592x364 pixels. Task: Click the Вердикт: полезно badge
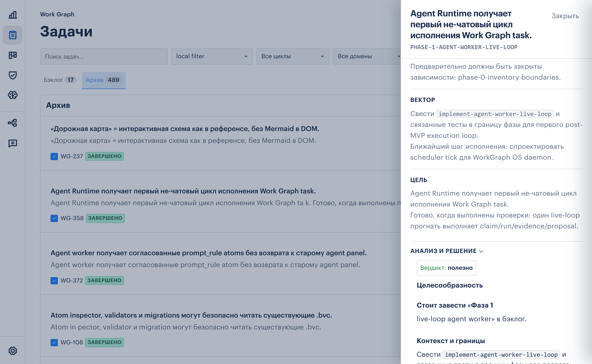pos(446,268)
